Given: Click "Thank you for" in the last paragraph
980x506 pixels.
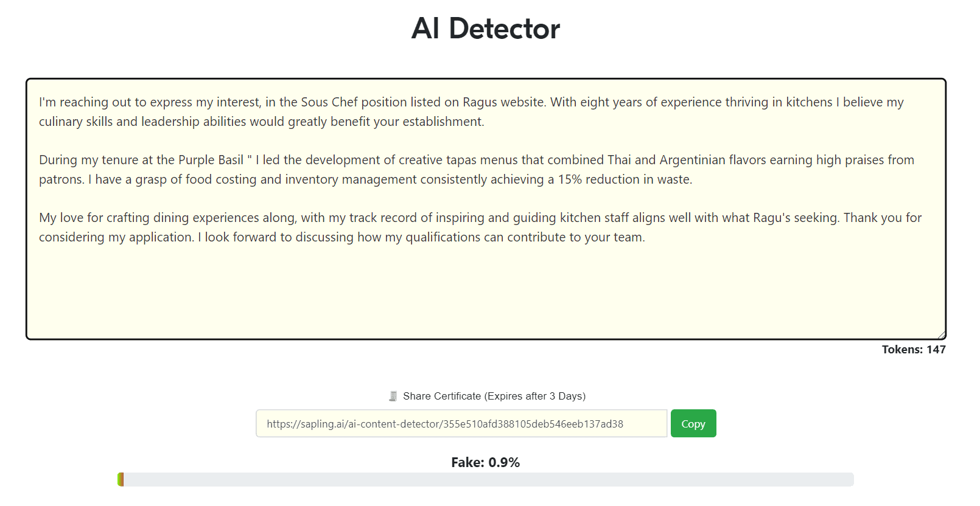Looking at the screenshot, I should [882, 218].
